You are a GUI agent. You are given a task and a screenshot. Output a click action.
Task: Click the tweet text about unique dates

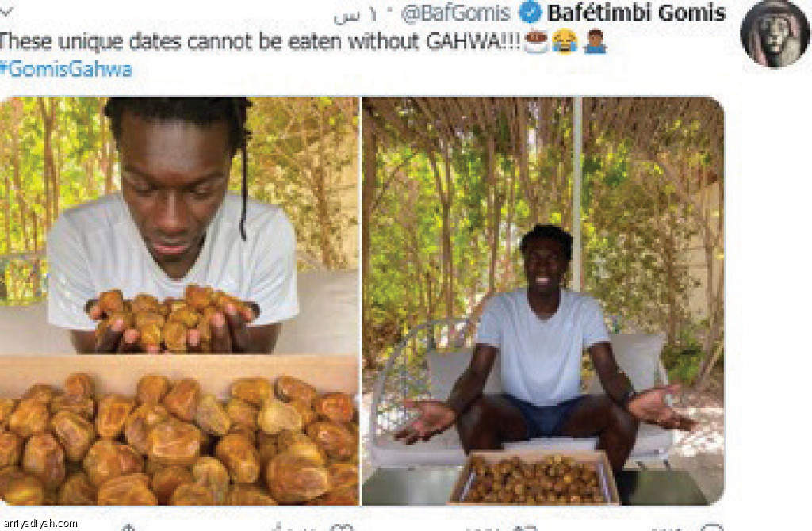pyautogui.click(x=260, y=43)
